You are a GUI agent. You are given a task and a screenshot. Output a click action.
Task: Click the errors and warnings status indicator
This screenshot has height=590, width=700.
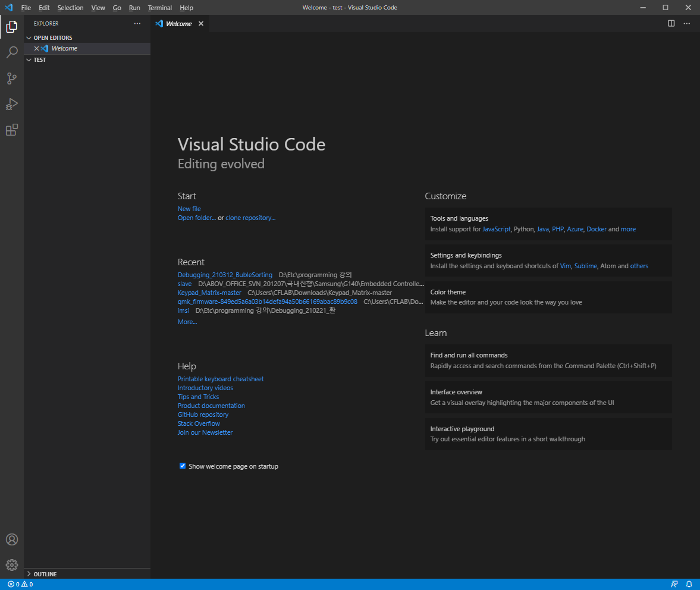(x=20, y=584)
